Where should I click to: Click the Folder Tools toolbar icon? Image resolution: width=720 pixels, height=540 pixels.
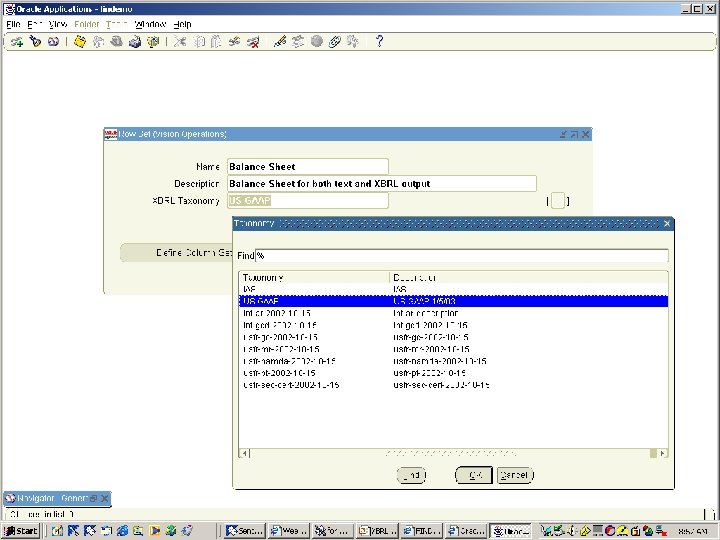[x=353, y=42]
